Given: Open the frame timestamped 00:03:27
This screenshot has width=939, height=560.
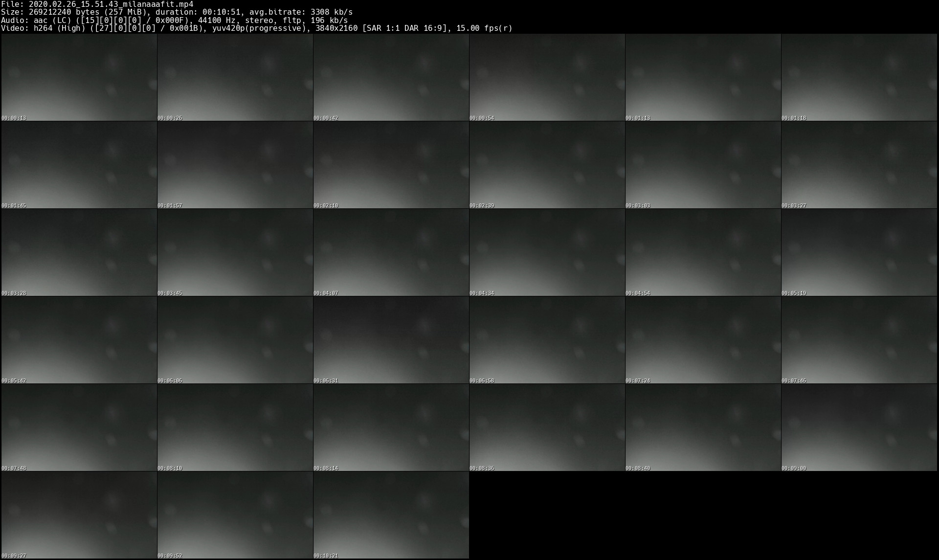Looking at the screenshot, I should tap(859, 165).
